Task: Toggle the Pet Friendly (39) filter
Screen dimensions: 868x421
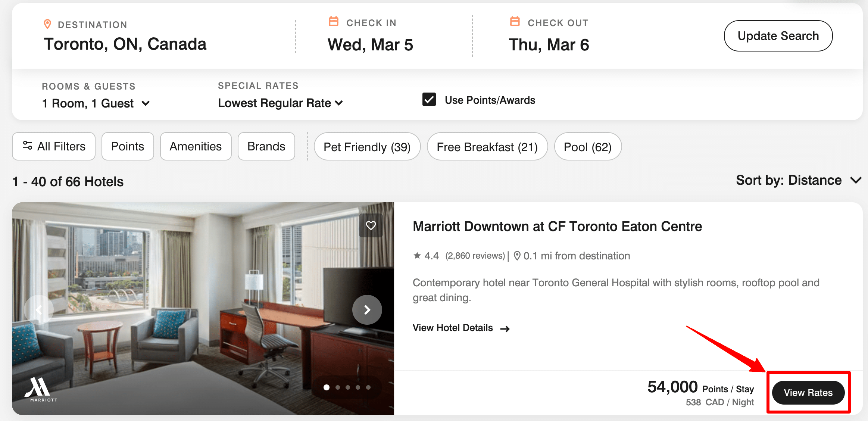Action: (367, 147)
